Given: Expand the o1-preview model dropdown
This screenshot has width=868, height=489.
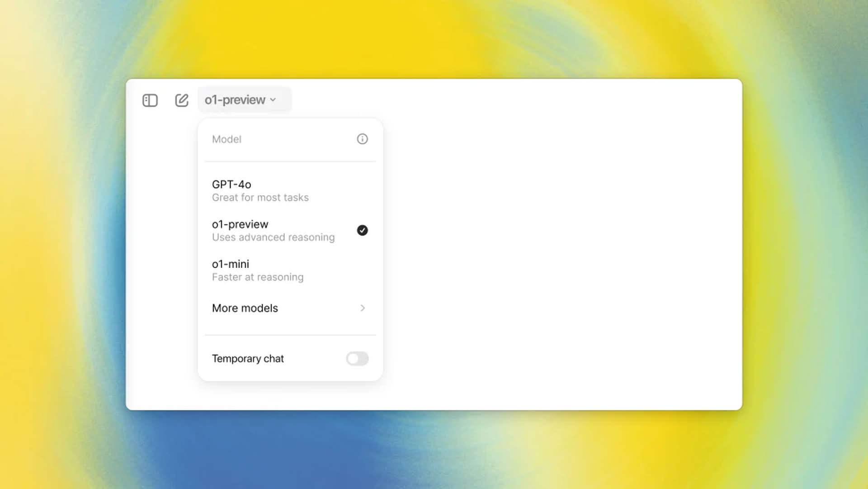Looking at the screenshot, I should click(240, 100).
